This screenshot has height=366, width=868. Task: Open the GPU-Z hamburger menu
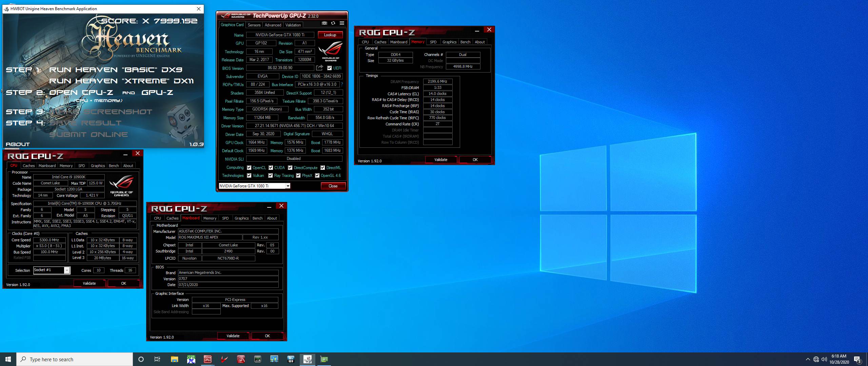(342, 23)
